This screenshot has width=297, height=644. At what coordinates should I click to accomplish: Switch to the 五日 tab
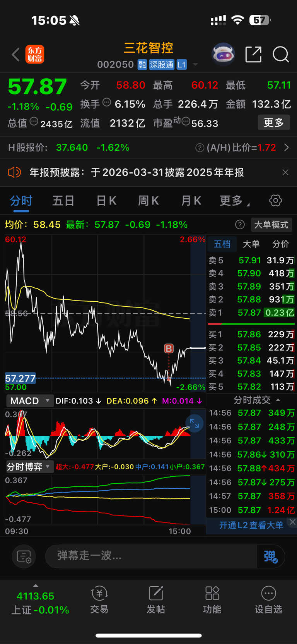[63, 201]
